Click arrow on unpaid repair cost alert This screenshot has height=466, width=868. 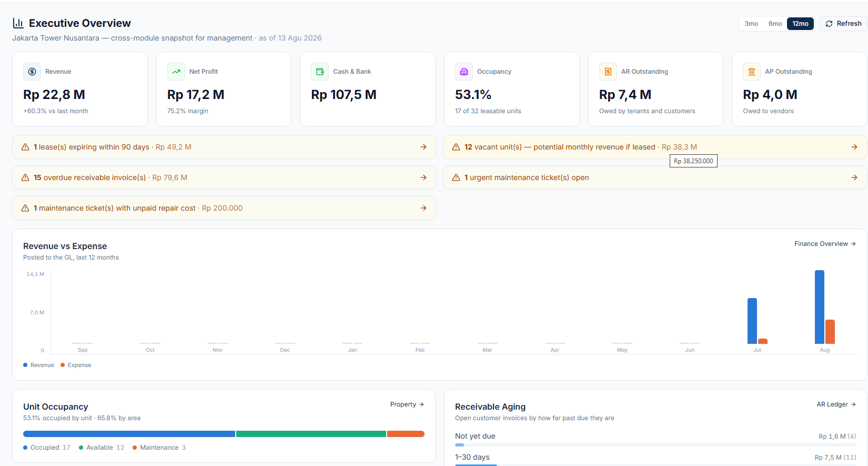tap(423, 208)
